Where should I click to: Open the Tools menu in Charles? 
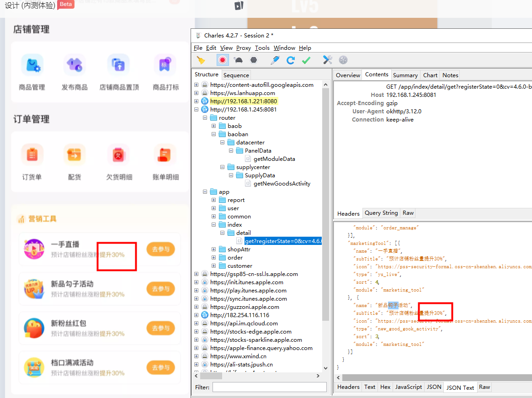tap(262, 48)
